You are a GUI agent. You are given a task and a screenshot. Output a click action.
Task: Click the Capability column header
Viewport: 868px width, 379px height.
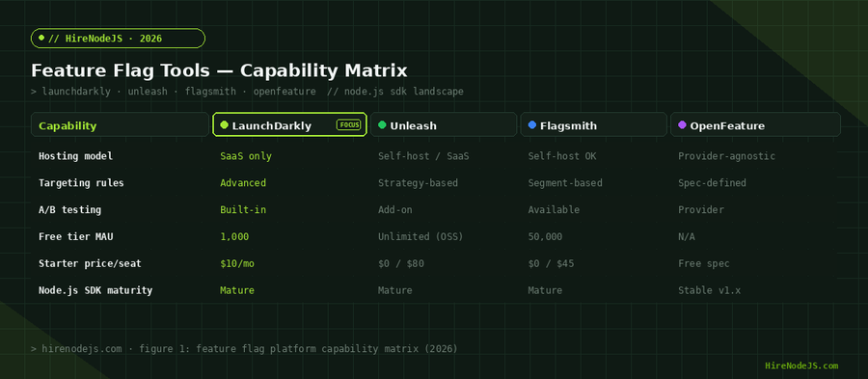[120, 124]
